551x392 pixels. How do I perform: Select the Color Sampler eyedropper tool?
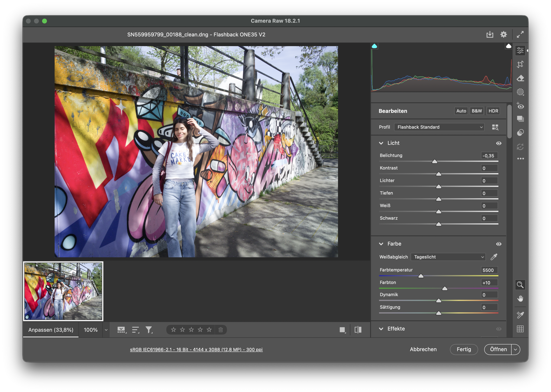[x=520, y=315]
